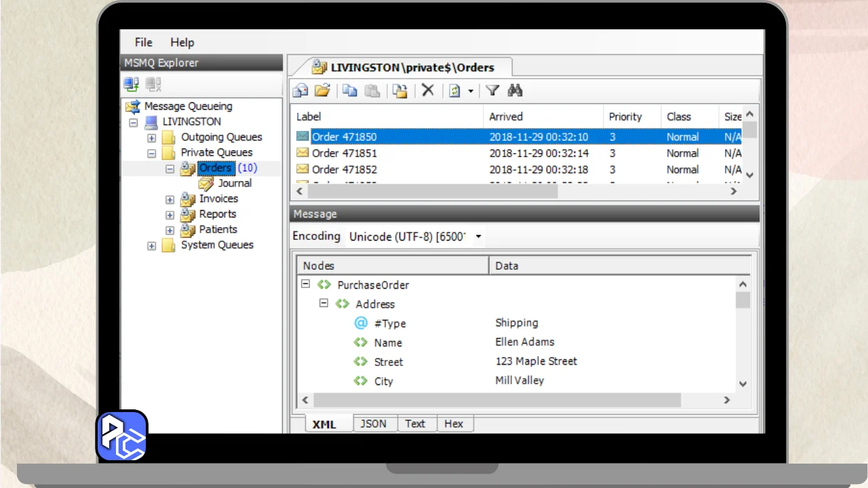Click the Patients queue icon
Image resolution: width=868 pixels, height=488 pixels.
tap(188, 230)
